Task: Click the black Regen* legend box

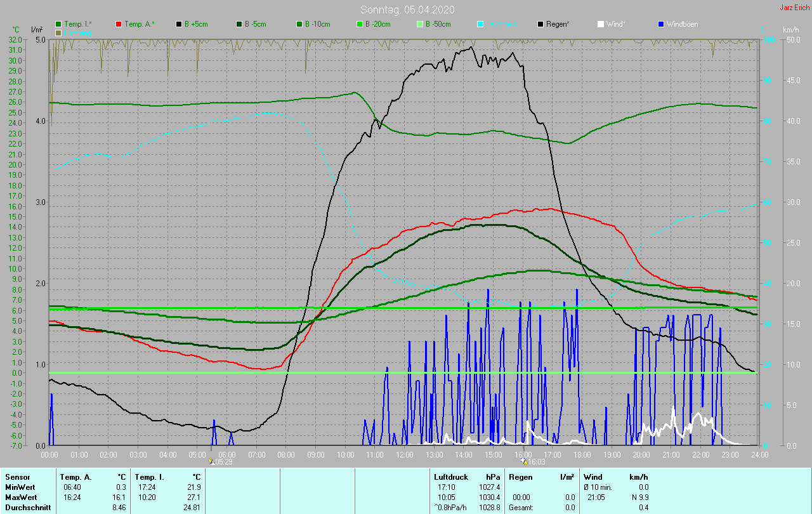Action: click(x=540, y=24)
